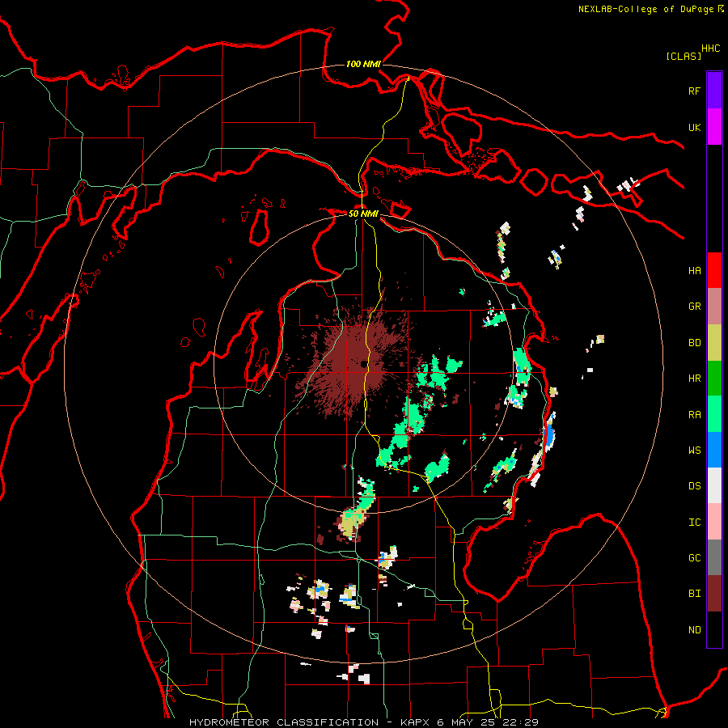This screenshot has width=728, height=728.
Task: Click the HR legend label
Action: [694, 379]
